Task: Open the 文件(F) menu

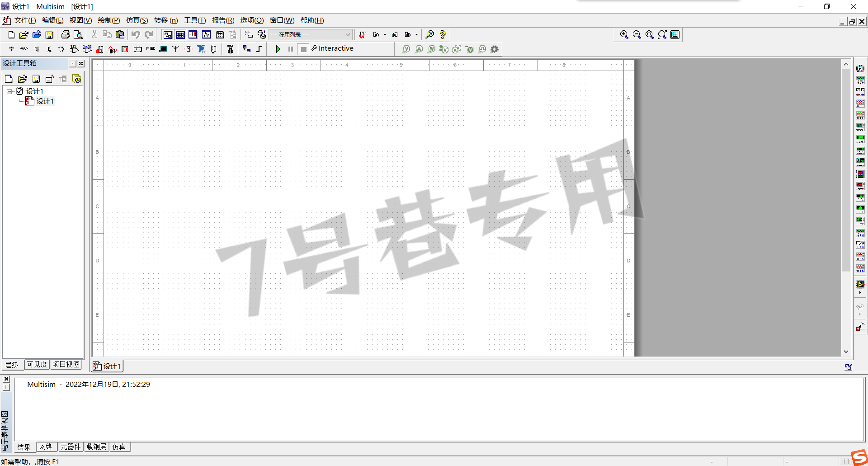Action: tap(25, 20)
